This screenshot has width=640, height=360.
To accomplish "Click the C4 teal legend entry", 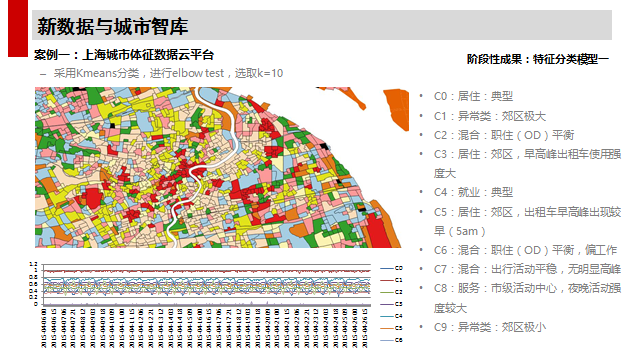I will (x=391, y=316).
